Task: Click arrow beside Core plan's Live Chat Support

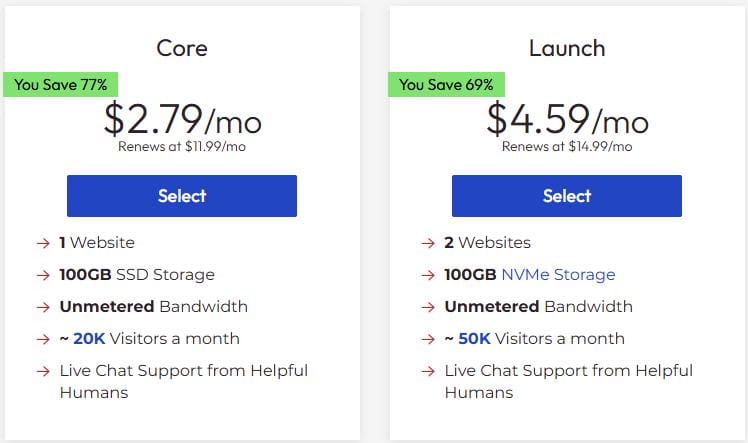Action: pos(43,371)
